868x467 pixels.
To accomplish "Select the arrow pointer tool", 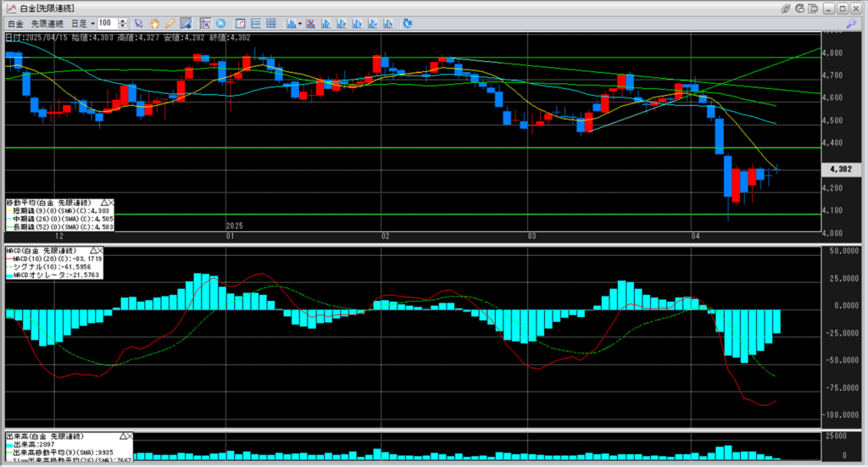I will click(139, 23).
